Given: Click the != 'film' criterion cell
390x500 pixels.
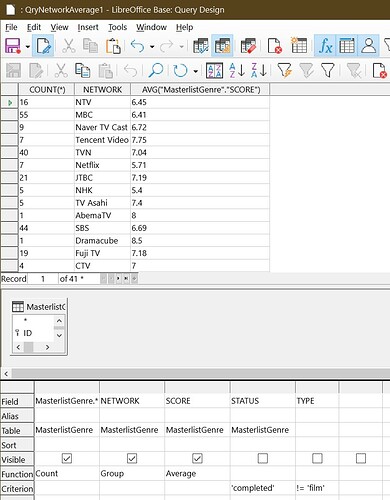Looking at the screenshot, I should click(x=317, y=488).
